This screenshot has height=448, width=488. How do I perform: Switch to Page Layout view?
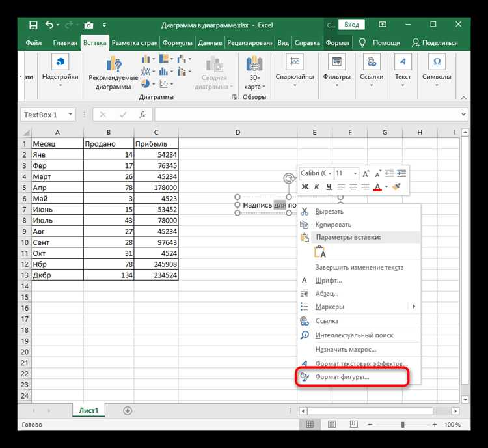click(x=332, y=425)
